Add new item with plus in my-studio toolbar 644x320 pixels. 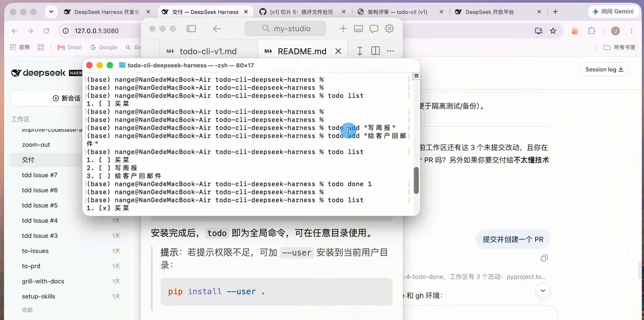click(x=343, y=29)
